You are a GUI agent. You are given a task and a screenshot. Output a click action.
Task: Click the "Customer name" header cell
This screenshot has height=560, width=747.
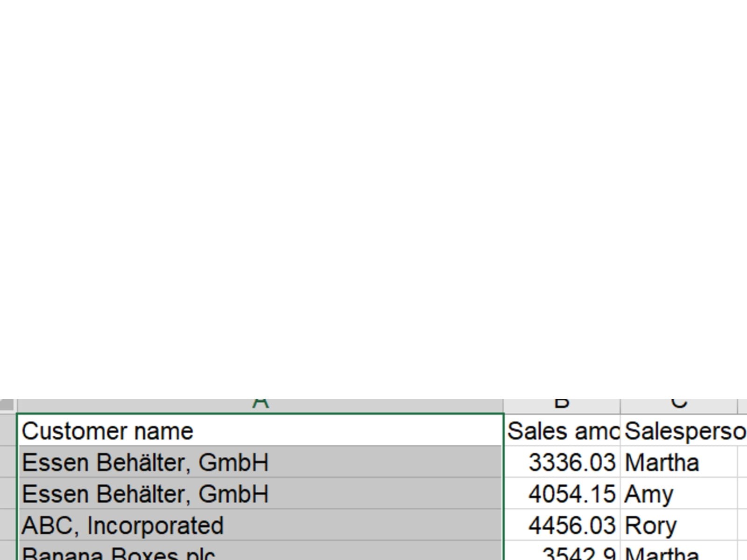(260, 430)
